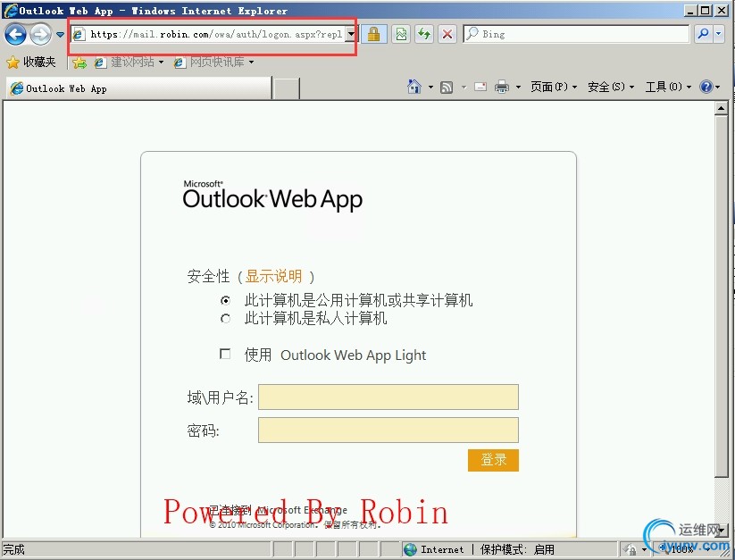Click the 登录 sign-in button
735x560 pixels.
pyautogui.click(x=493, y=460)
